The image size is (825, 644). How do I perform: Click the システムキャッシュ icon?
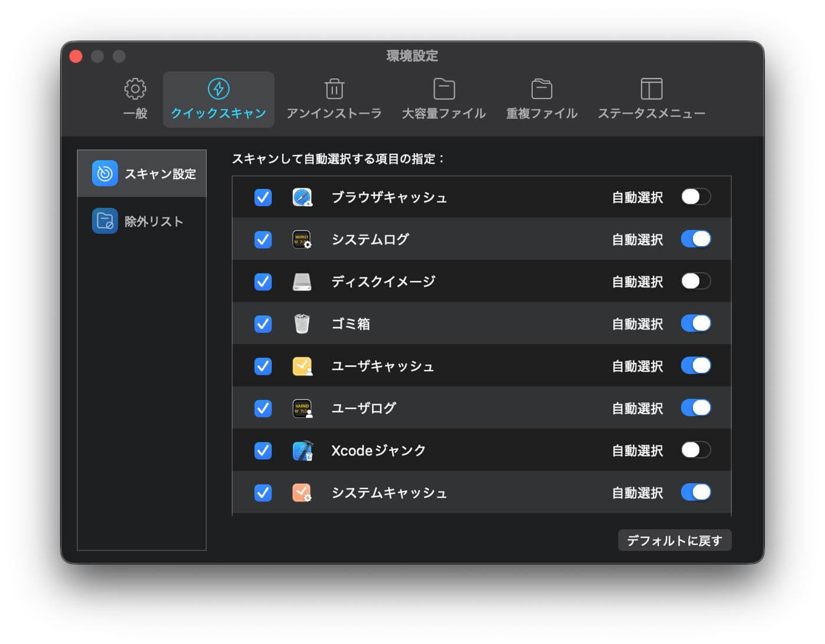302,493
